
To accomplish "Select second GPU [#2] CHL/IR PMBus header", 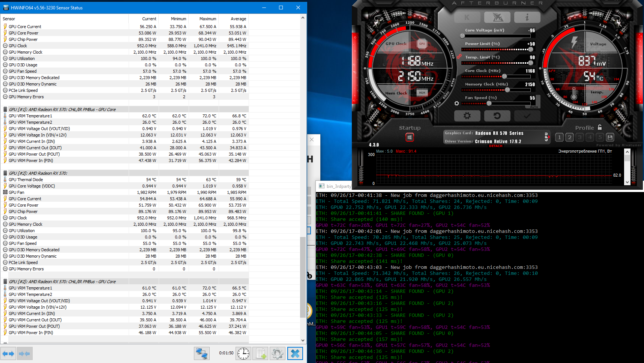I will coord(125,282).
